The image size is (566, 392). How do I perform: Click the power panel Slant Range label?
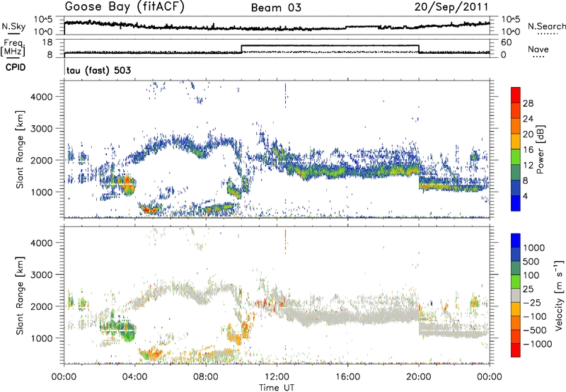[x=20, y=149]
